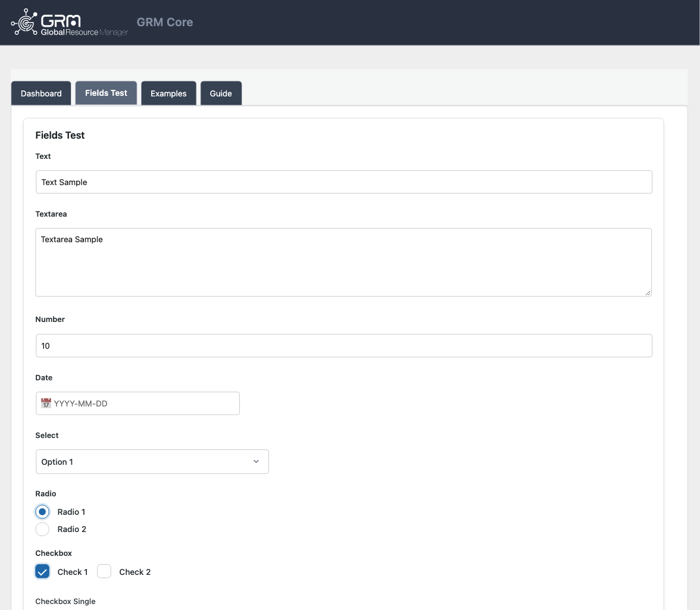
Task: Click the Date field label
Action: pyautogui.click(x=44, y=378)
